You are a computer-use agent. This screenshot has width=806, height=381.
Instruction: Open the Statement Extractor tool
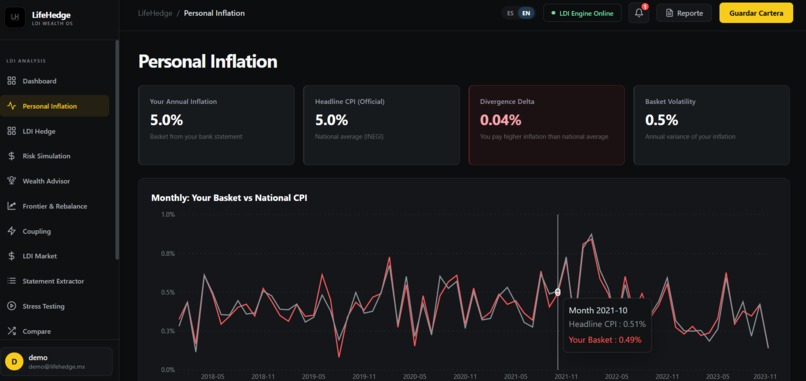point(54,281)
